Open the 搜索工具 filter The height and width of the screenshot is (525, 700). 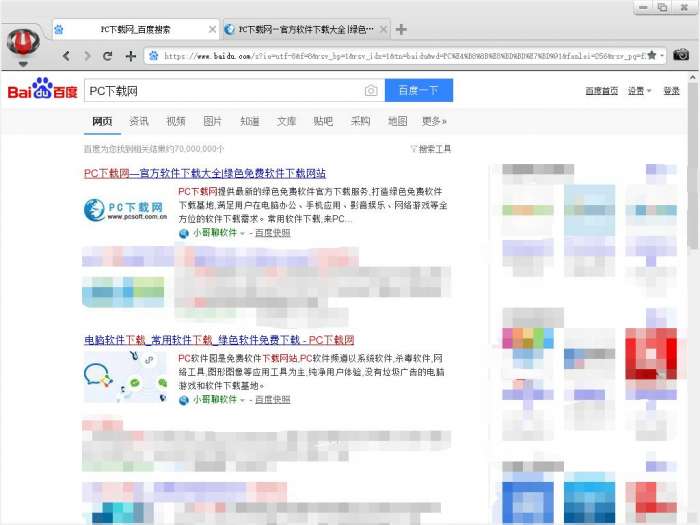(x=431, y=149)
